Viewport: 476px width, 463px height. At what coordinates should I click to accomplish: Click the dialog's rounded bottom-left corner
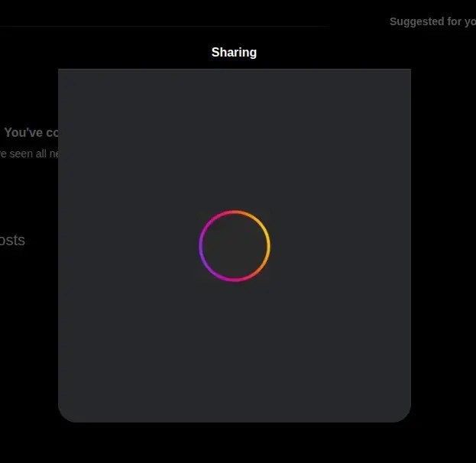69,411
